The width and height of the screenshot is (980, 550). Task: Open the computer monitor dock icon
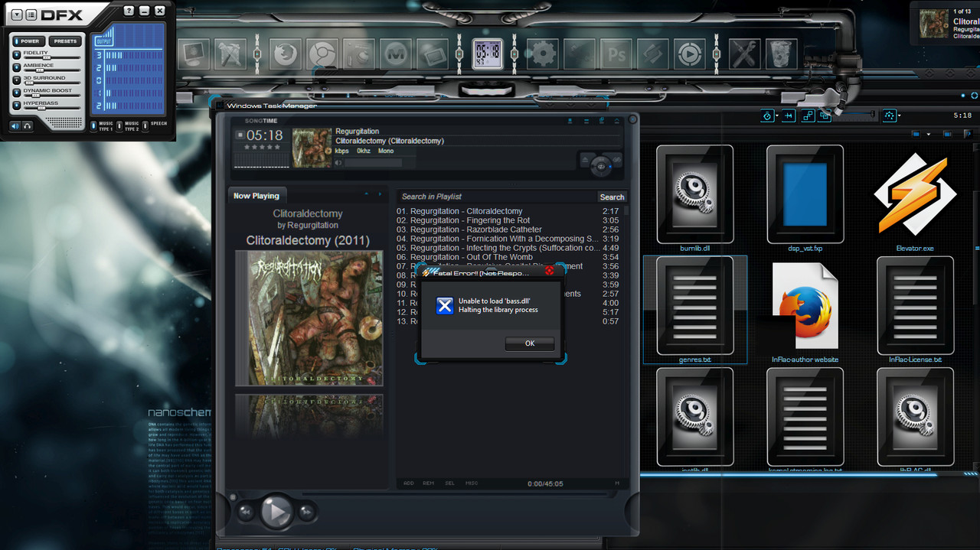tap(193, 54)
